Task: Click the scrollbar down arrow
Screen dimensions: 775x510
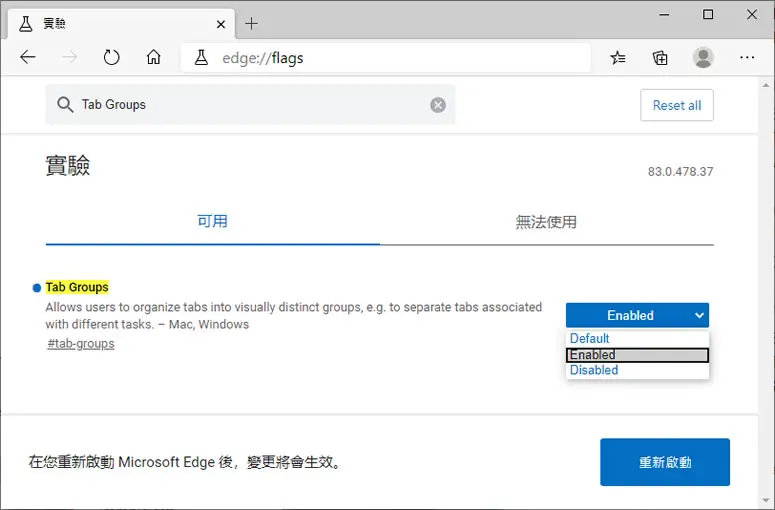Action: coord(766,502)
